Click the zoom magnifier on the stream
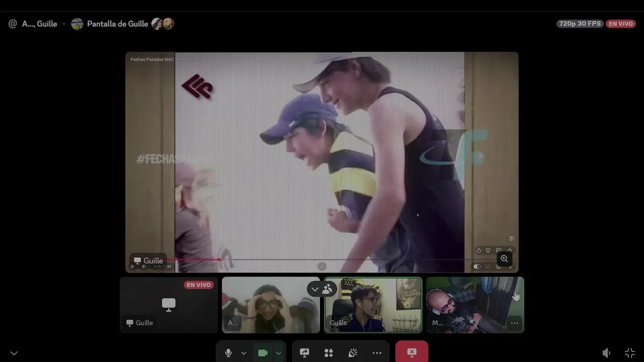The image size is (644, 362). 504,258
